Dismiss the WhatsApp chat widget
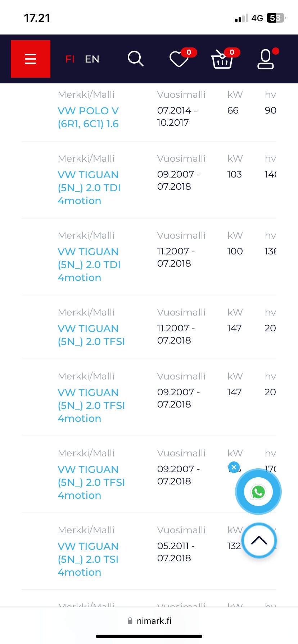The width and height of the screenshot is (298, 644). [x=234, y=467]
